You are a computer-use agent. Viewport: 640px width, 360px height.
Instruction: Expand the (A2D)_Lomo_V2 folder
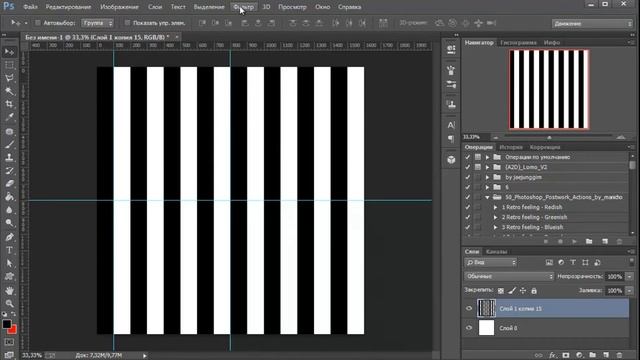(x=487, y=167)
